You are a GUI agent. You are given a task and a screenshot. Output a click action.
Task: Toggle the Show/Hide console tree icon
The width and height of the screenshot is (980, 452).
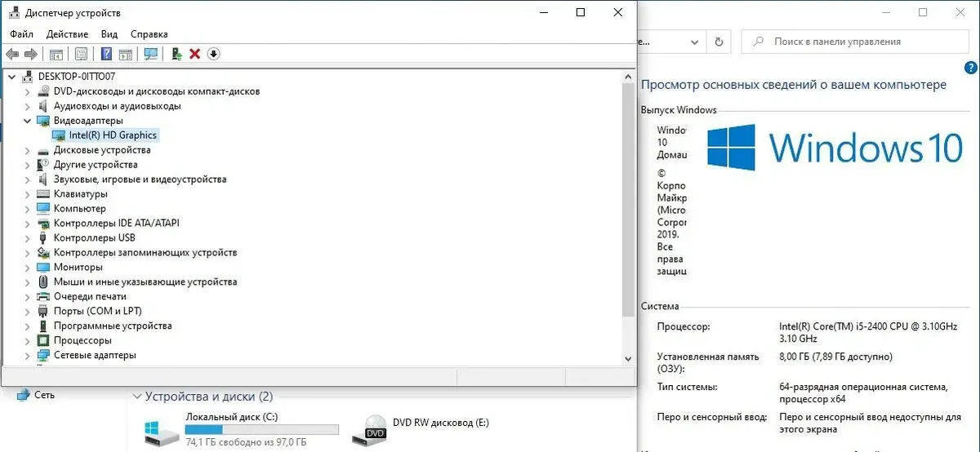[56, 54]
